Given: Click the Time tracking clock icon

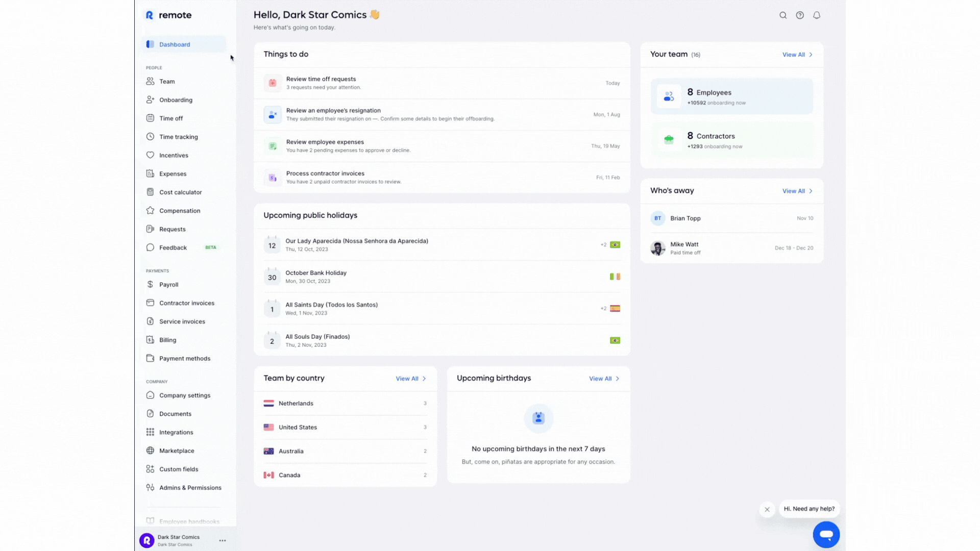Looking at the screenshot, I should (150, 137).
